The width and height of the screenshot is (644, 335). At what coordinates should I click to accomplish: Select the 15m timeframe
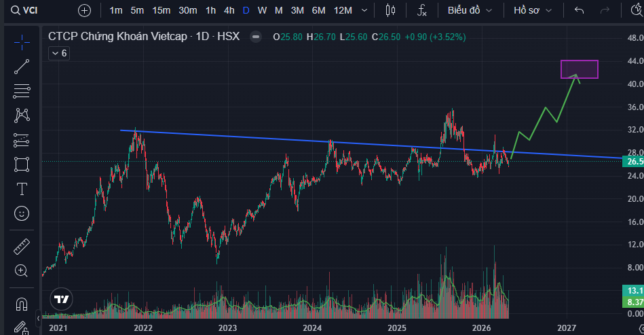point(161,10)
